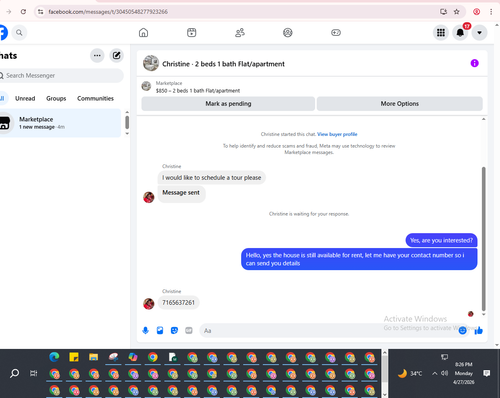Open conversation information purple icon
Screen dimensions: 500x398
[474, 63]
